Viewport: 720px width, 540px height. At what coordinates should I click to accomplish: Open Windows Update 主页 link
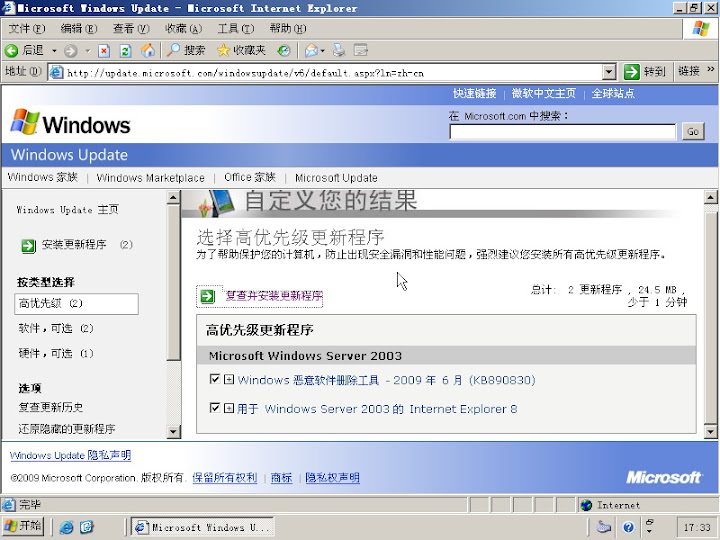click(68, 210)
